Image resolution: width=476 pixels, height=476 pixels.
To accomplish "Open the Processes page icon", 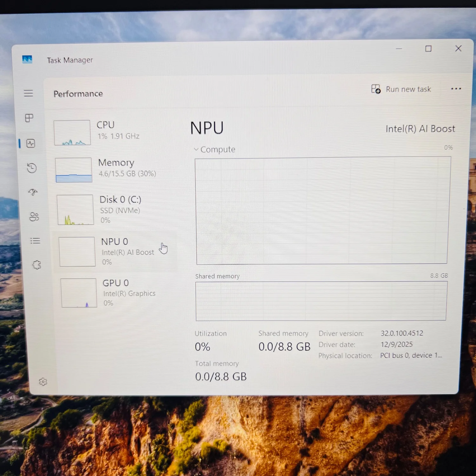I will click(x=29, y=118).
